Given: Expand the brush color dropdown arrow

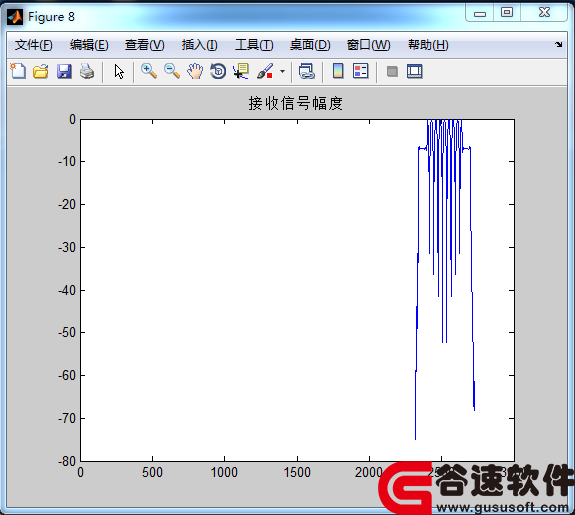Looking at the screenshot, I should (x=282, y=72).
